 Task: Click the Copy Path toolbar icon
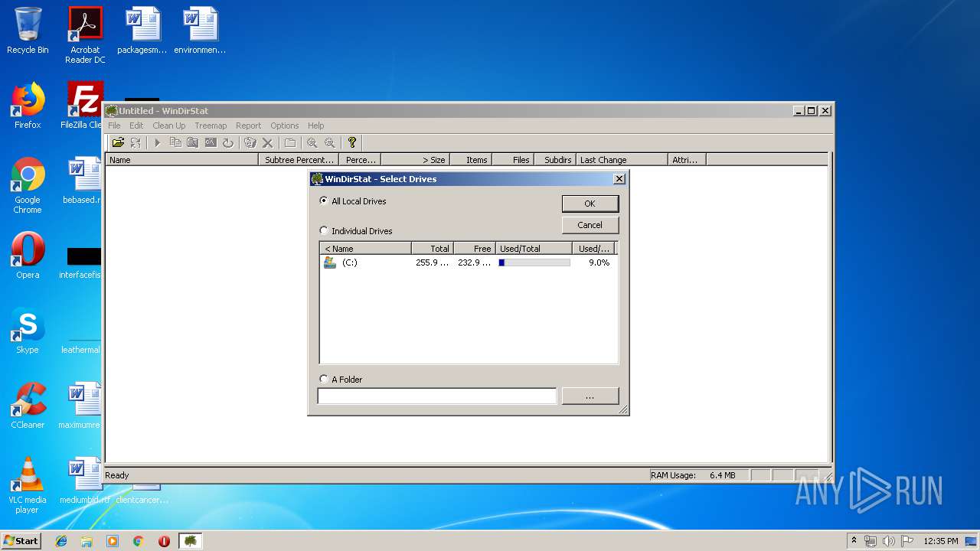click(x=175, y=142)
